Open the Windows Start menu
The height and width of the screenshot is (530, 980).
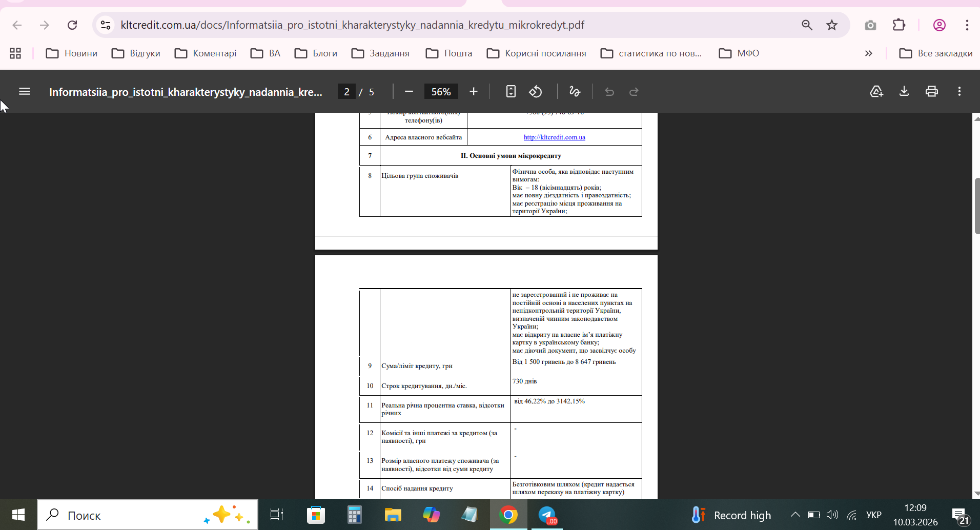click(x=18, y=515)
